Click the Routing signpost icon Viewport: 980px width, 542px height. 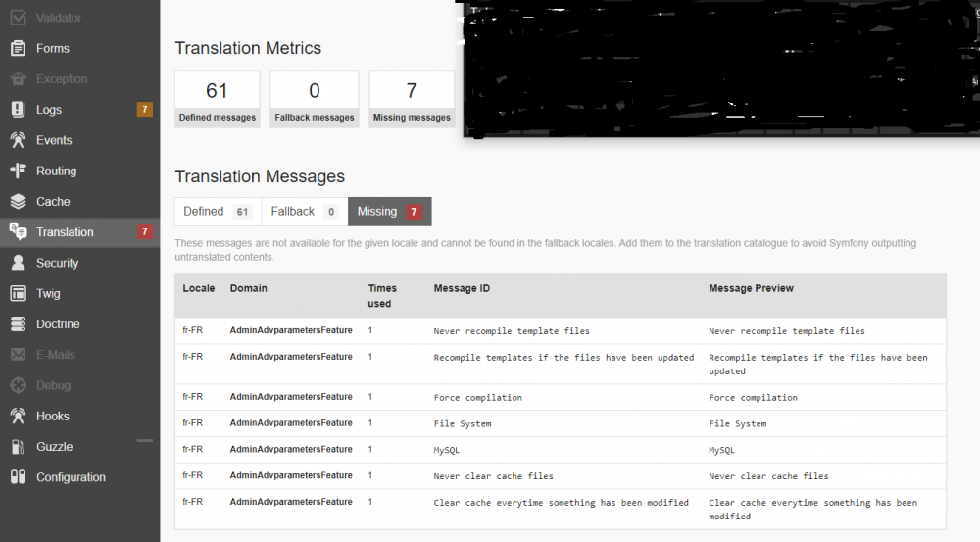click(x=18, y=171)
